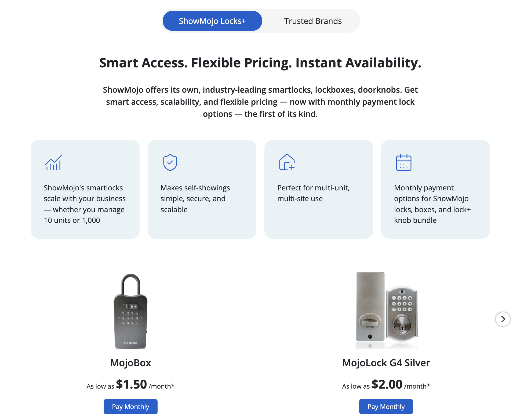Viewport: 524px width, 420px height.
Task: Open the MojoBox product title
Action: (x=130, y=363)
